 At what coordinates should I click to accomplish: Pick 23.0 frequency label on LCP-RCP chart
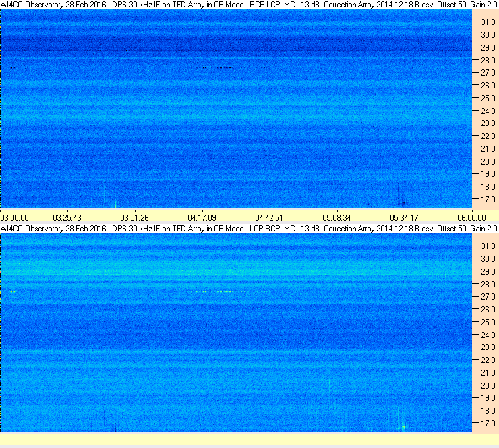pyautogui.click(x=488, y=347)
